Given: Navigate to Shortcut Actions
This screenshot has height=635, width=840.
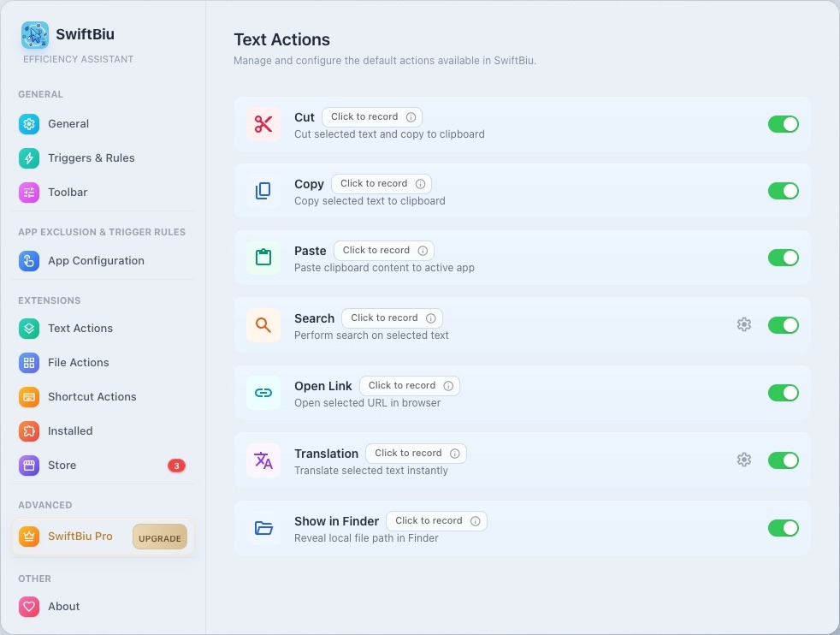Looking at the screenshot, I should (103, 397).
